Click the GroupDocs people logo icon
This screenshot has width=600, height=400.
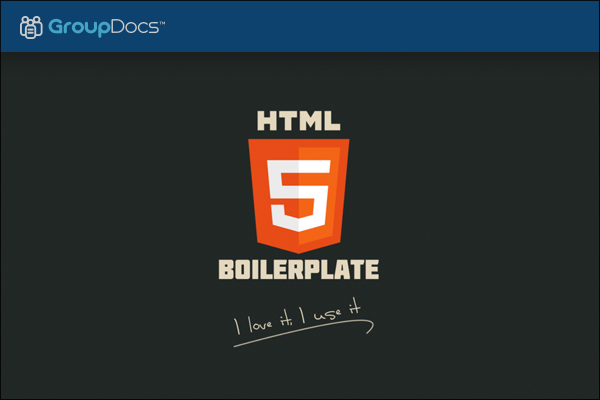pos(31,27)
